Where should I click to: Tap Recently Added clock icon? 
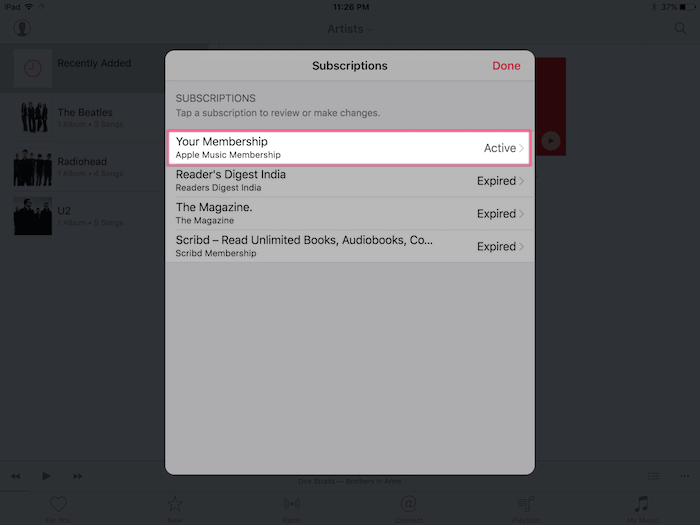(33, 68)
